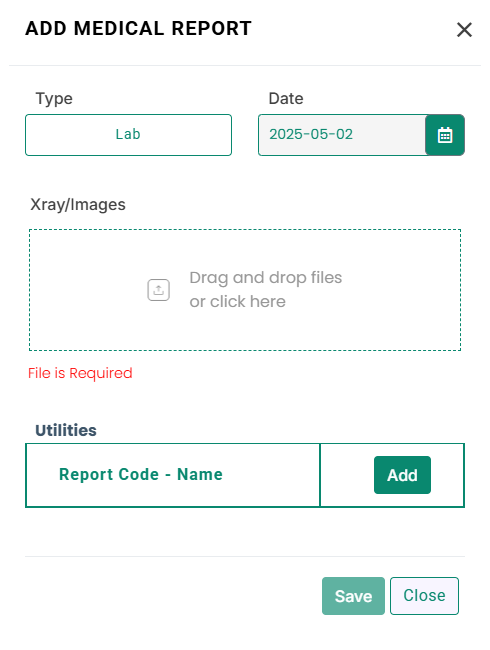Click the dashed Xray/Images upload area
Image resolution: width=490 pixels, height=650 pixels.
coord(245,290)
